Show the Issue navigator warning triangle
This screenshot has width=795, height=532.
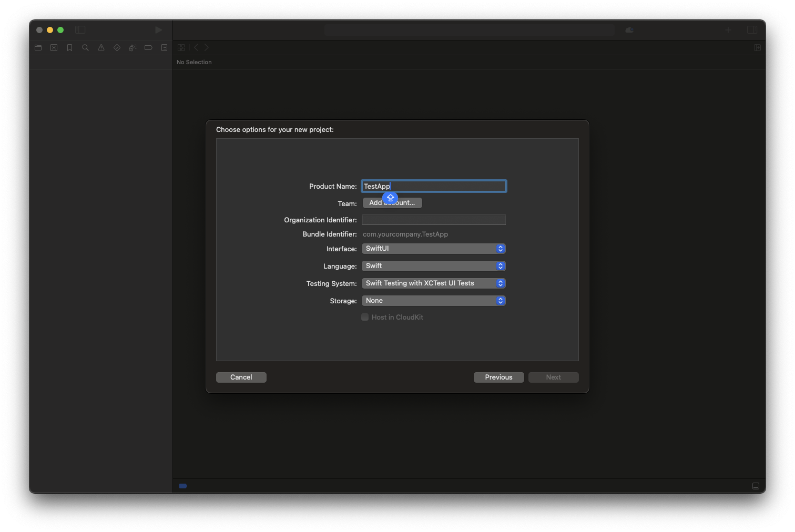click(x=101, y=47)
